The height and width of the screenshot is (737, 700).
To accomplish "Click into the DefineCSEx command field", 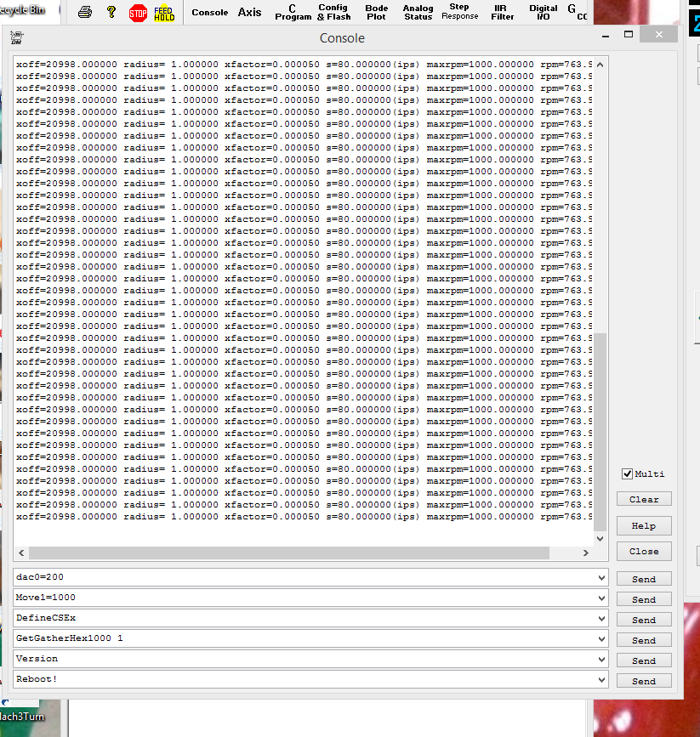I will (304, 618).
